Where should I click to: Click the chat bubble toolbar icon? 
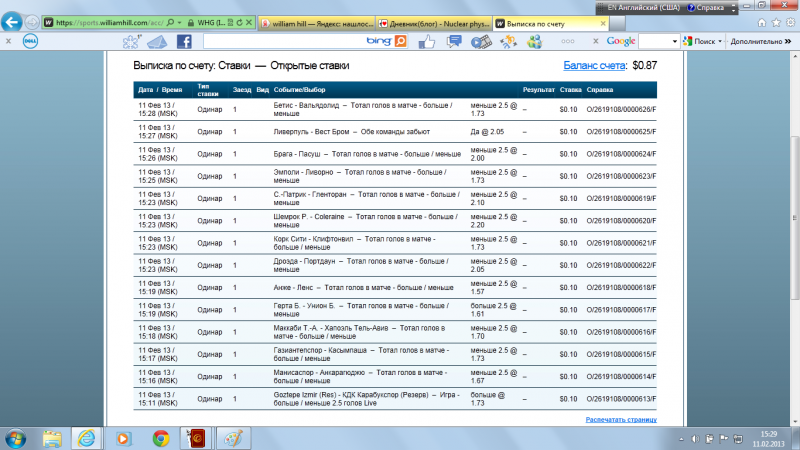(x=454, y=41)
